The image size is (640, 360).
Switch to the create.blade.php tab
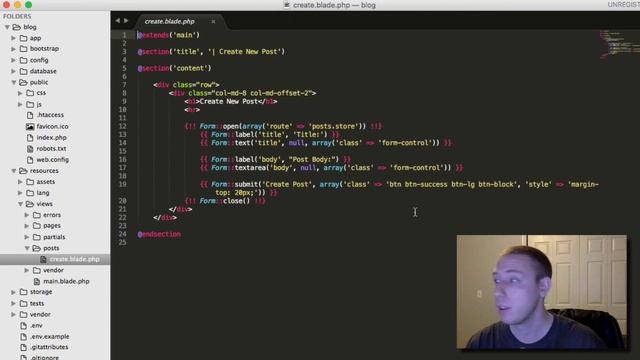click(x=169, y=21)
